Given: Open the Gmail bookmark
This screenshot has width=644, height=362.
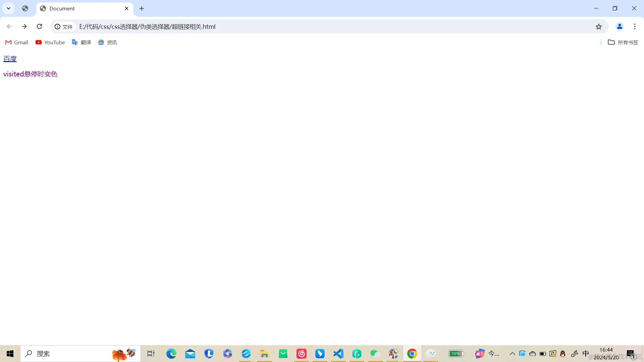Looking at the screenshot, I should coord(17,42).
